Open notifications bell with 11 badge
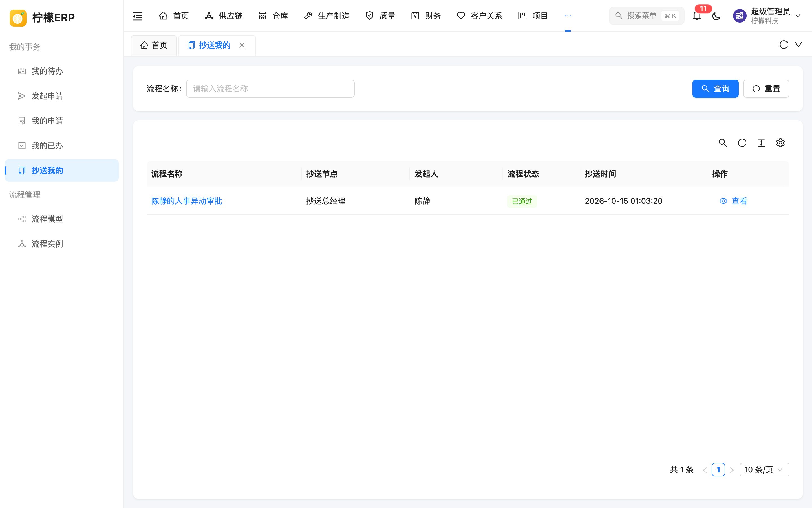The height and width of the screenshot is (508, 812). 697,16
